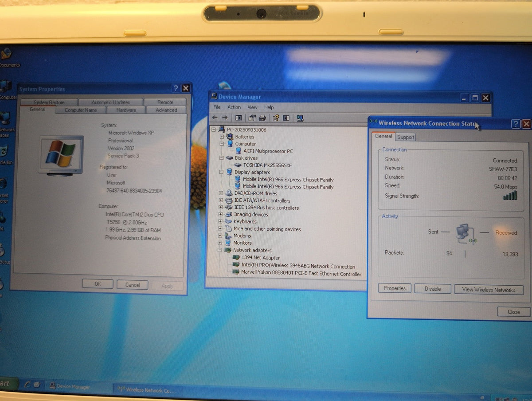Click the Windows XP logo monitor image
This screenshot has width=532, height=401.
61,155
